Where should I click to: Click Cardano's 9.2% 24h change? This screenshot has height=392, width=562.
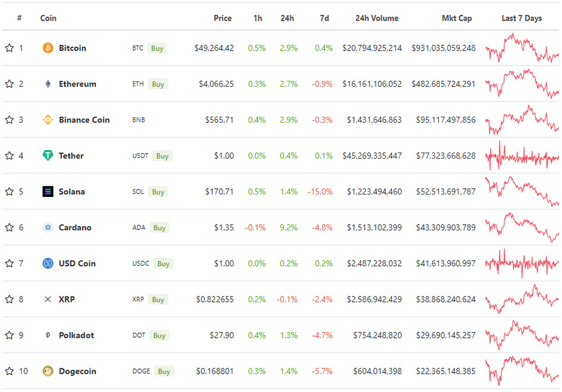(x=289, y=227)
